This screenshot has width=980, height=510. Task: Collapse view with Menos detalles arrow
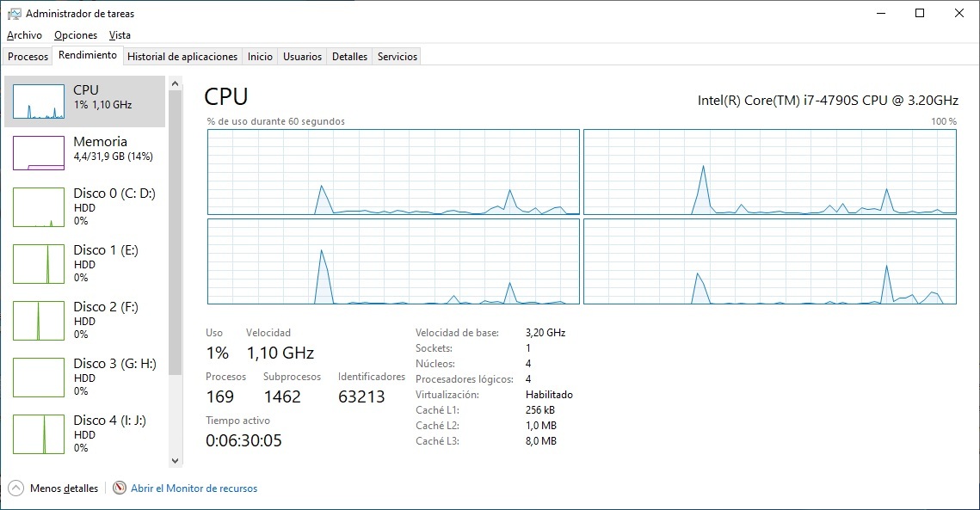pyautogui.click(x=15, y=488)
